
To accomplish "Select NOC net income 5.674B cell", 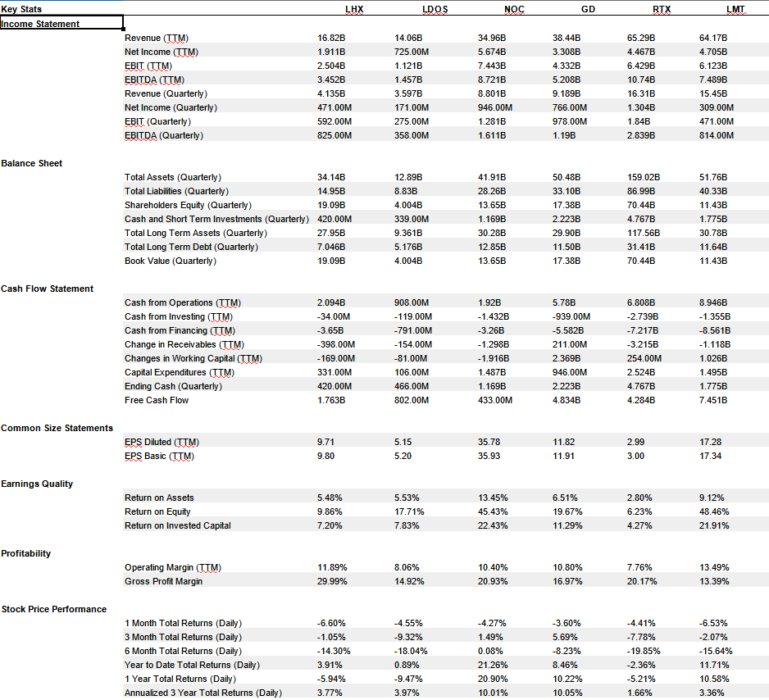I will point(492,52).
